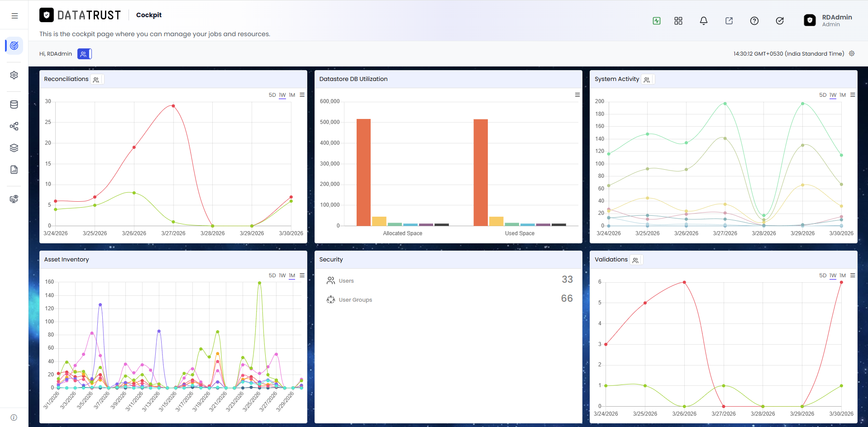Open the Datastore DB Utilization chart menu
The image size is (868, 427).
coord(577,95)
